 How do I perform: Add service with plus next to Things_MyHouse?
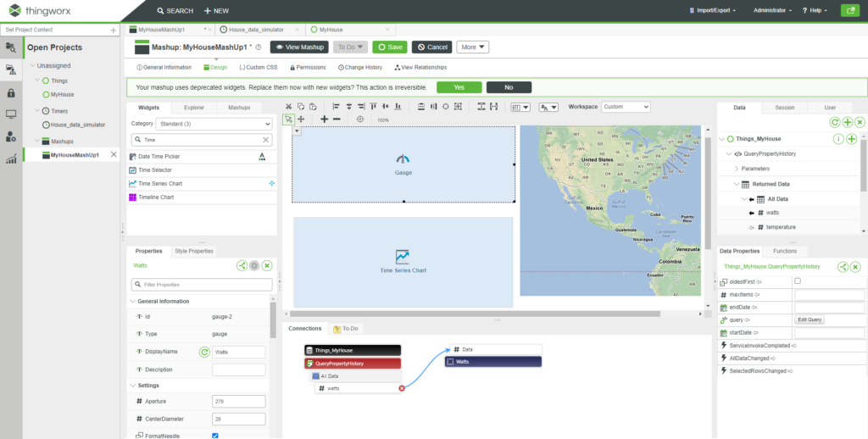[x=851, y=139]
